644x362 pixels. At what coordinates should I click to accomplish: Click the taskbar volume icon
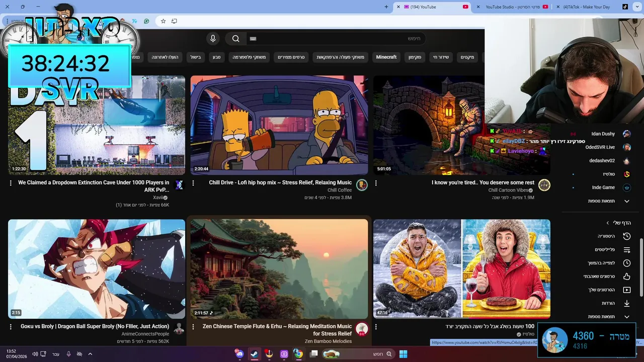(35, 354)
